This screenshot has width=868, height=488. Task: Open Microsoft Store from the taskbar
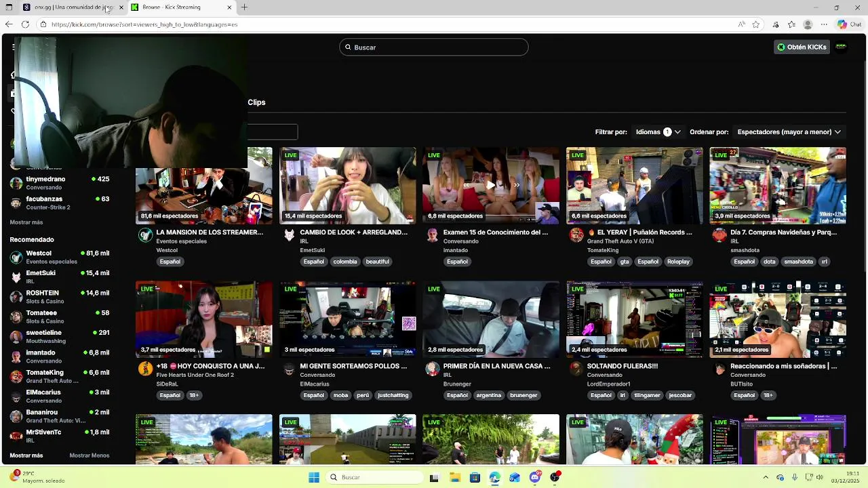coord(475,477)
